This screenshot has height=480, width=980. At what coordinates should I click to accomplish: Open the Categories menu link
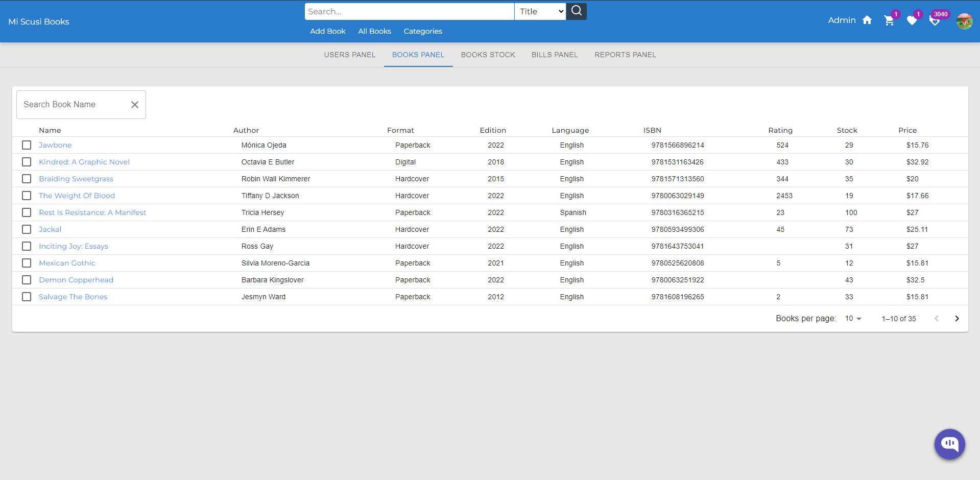[x=423, y=31]
